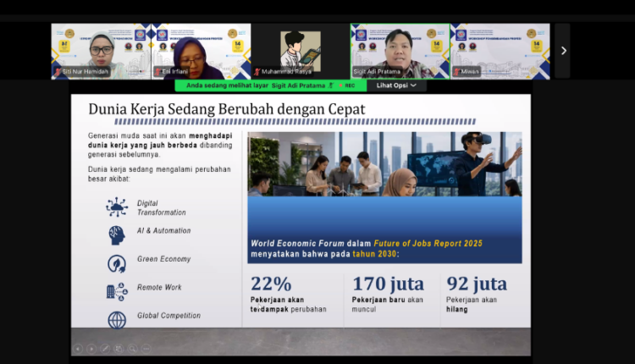Click the 'Sigit Adi Pratama' name label on thumbnail

[x=377, y=72]
